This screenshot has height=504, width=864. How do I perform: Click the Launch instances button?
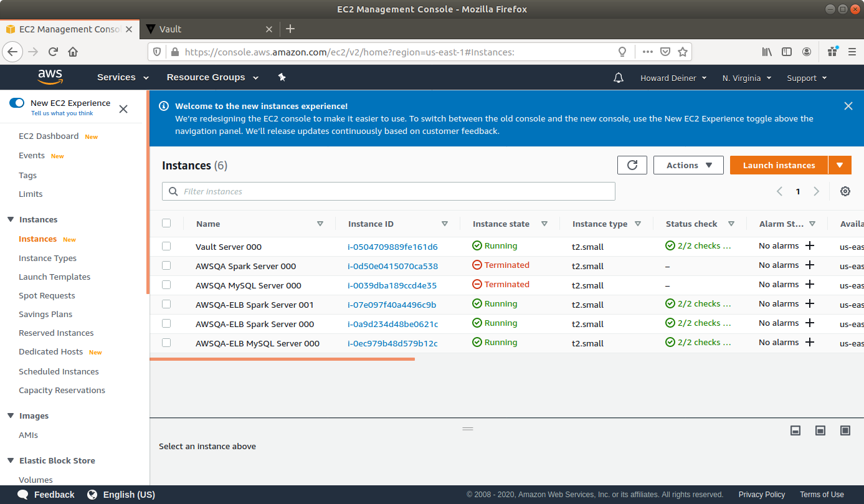779,165
